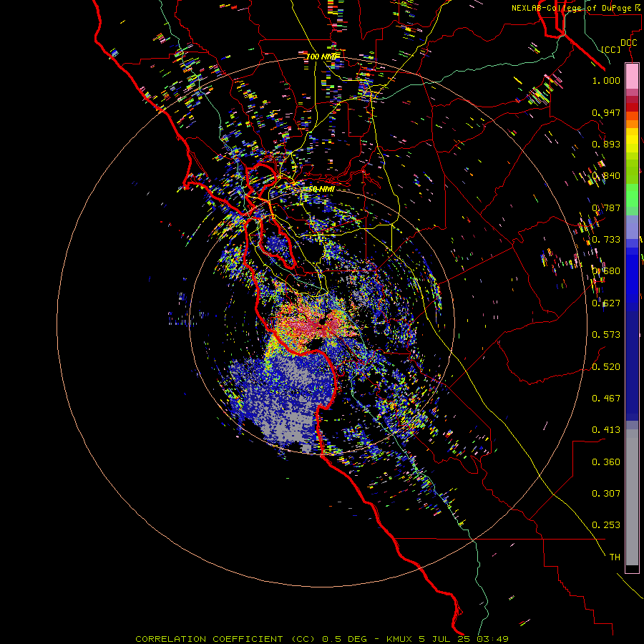Pick the pink segment of the color bar
The width and height of the screenshot is (644, 644).
632,77
